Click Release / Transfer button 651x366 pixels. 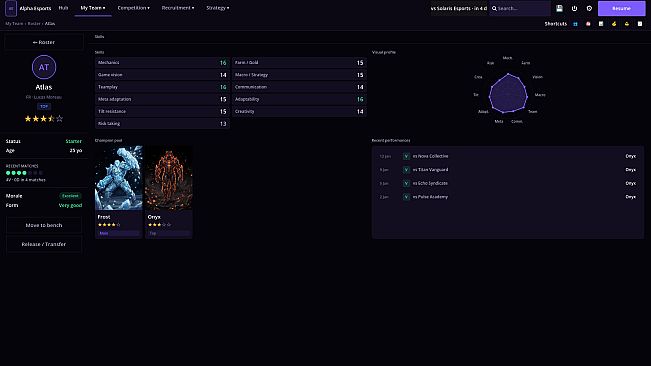point(44,244)
